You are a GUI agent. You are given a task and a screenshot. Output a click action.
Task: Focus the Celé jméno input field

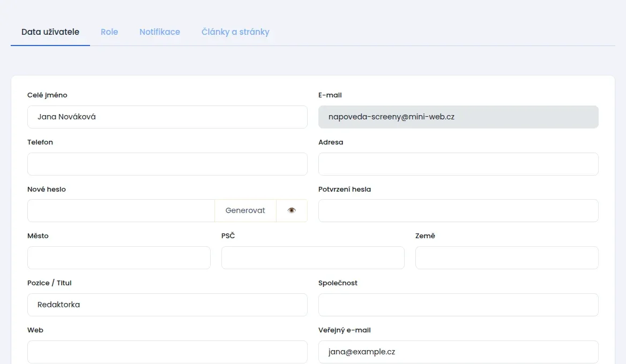coord(167,117)
